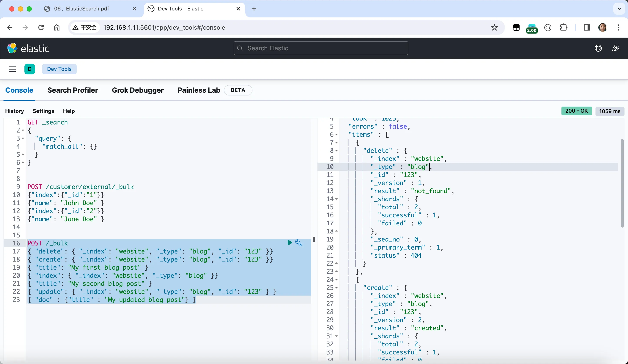This screenshot has height=364, width=628.
Task: Toggle the History panel open
Action: pyautogui.click(x=14, y=111)
